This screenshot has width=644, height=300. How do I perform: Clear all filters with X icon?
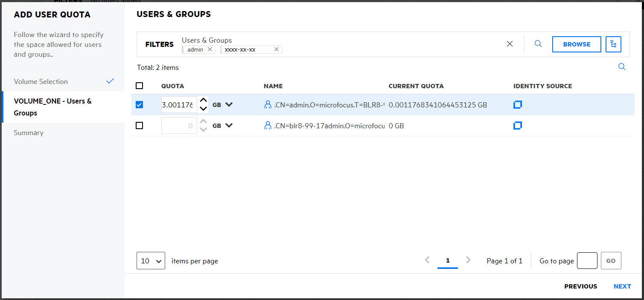click(x=510, y=44)
